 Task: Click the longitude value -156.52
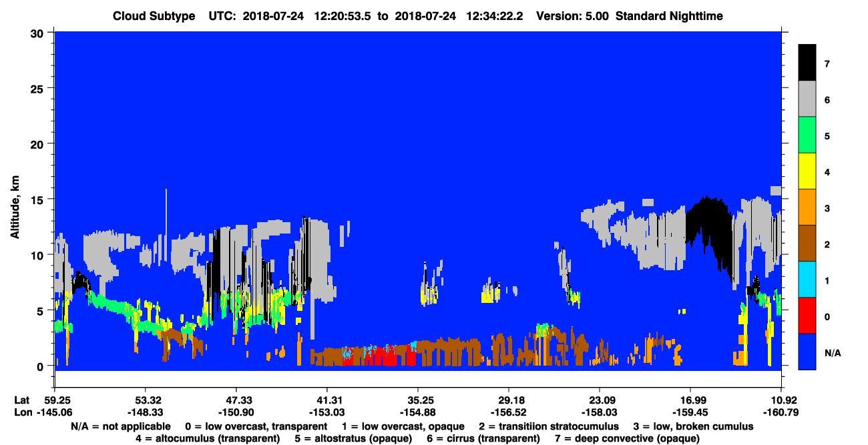pyautogui.click(x=508, y=412)
